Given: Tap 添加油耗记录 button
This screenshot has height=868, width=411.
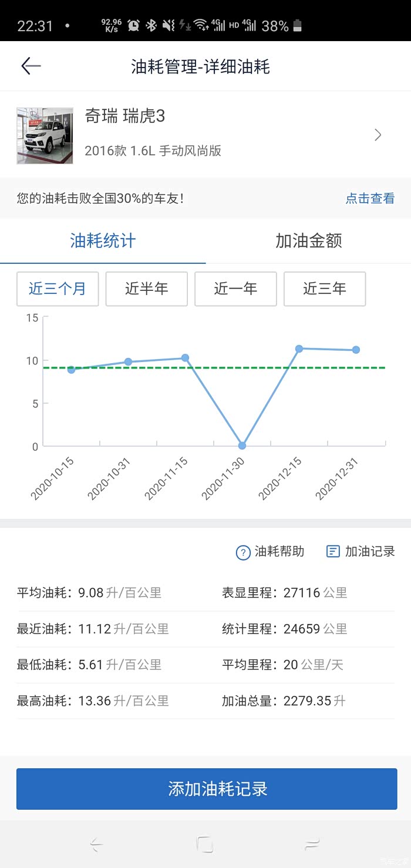Looking at the screenshot, I should pyautogui.click(x=207, y=789).
